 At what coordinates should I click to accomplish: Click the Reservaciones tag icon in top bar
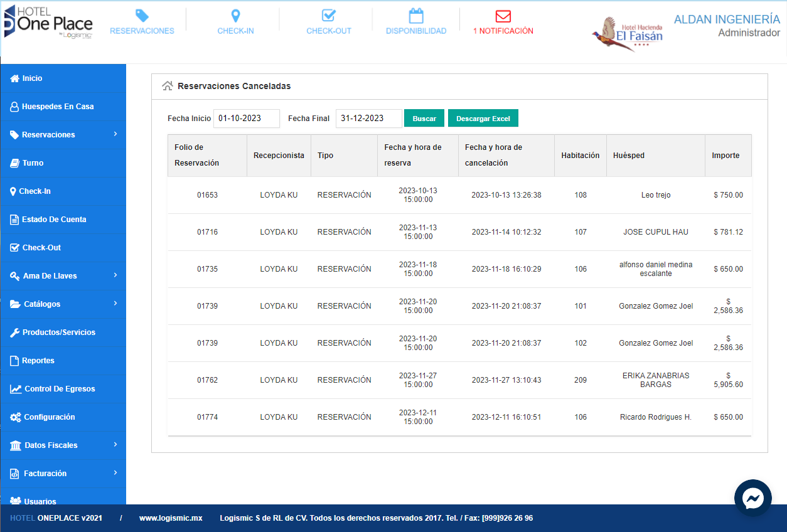[142, 16]
